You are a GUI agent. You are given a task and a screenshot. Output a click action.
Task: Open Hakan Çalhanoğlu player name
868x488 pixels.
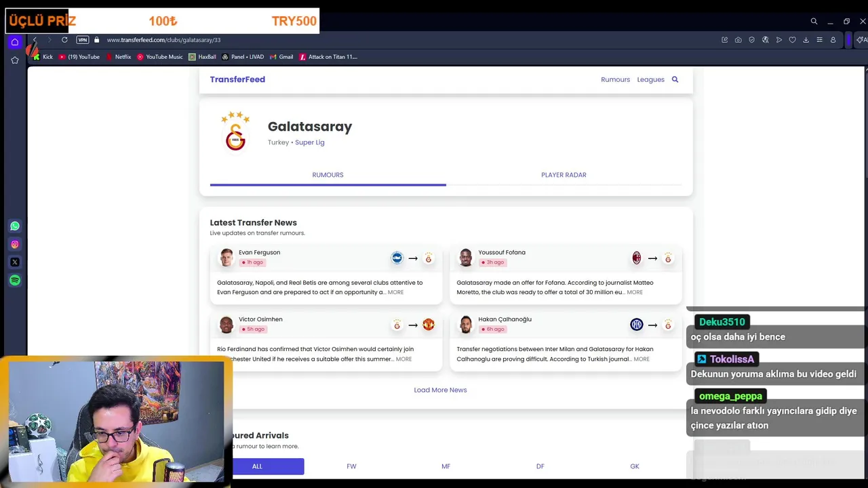505,319
